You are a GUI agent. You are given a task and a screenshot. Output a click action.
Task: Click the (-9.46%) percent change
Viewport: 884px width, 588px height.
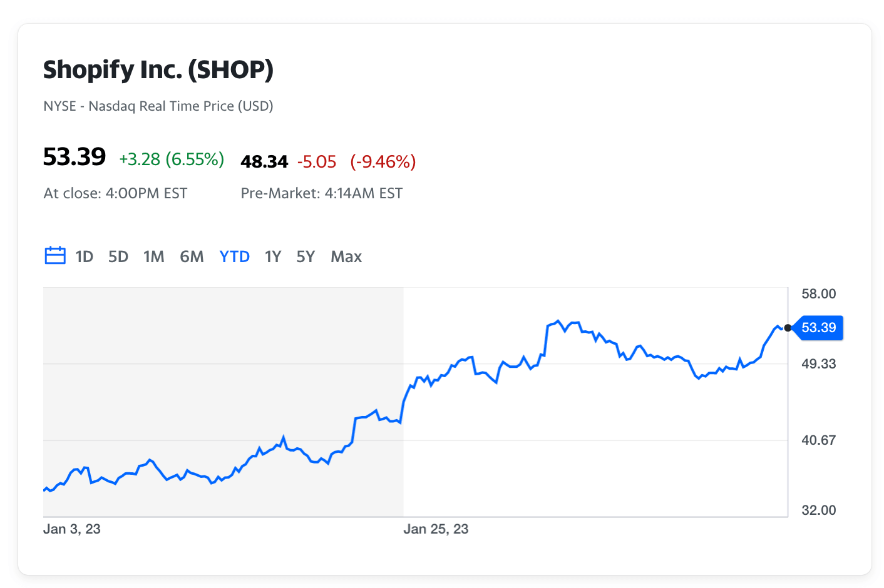point(383,161)
